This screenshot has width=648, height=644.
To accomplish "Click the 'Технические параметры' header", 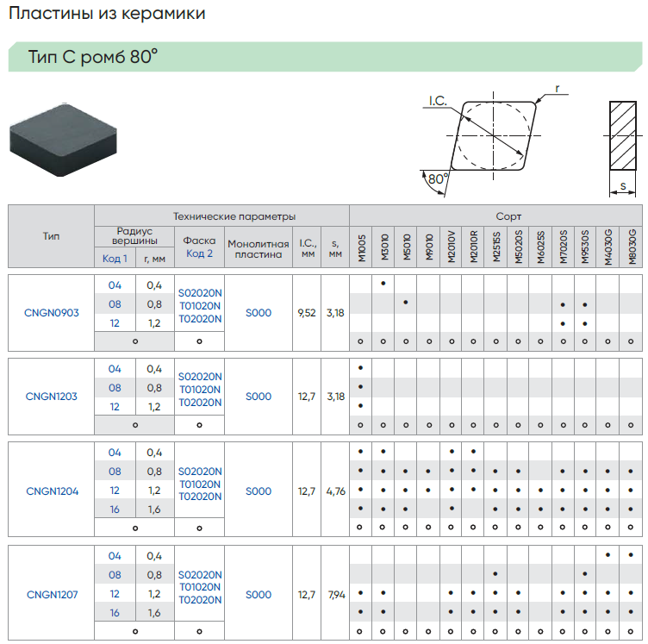I will tap(234, 216).
